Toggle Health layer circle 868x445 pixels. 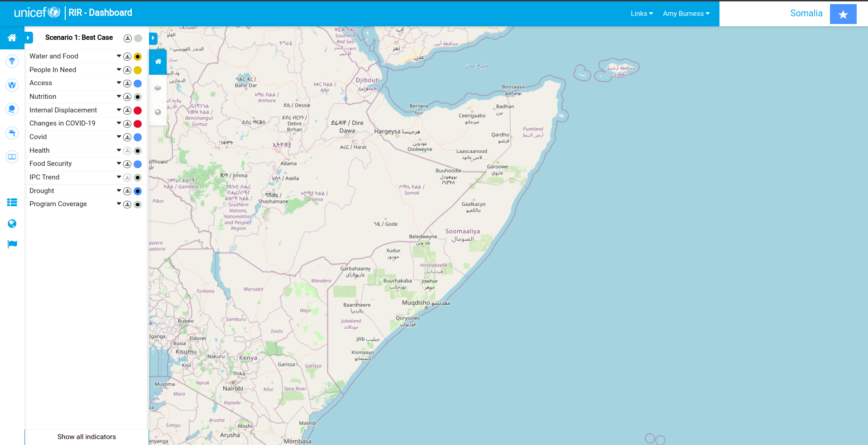click(138, 151)
